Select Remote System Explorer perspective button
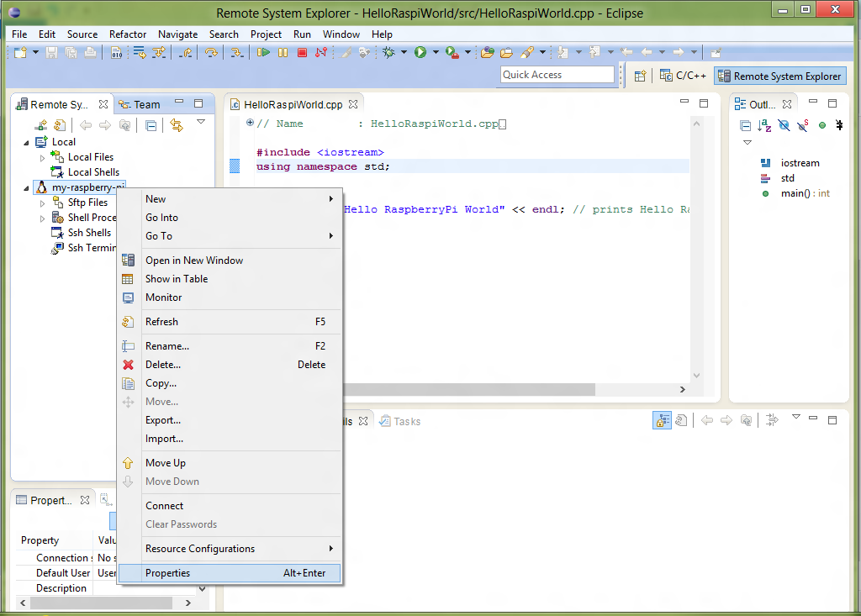 (779, 76)
